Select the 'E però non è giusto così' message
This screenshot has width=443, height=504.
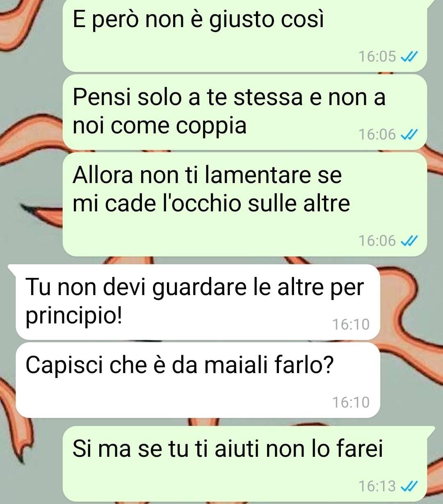[x=245, y=36]
